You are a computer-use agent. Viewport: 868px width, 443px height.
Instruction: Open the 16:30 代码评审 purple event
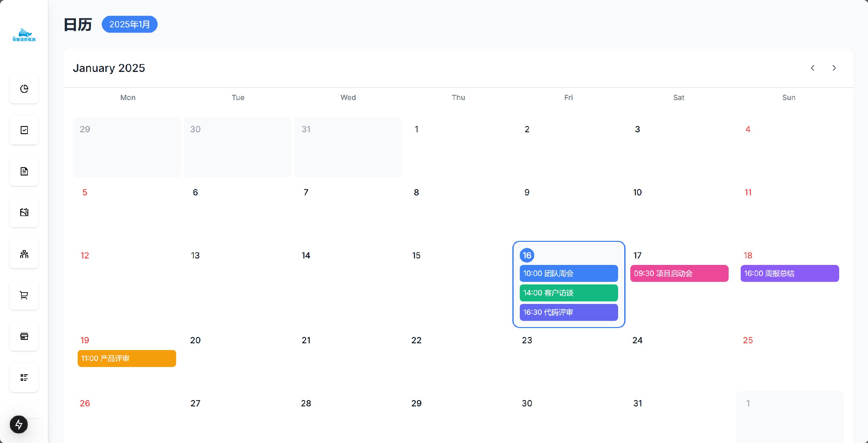point(568,312)
